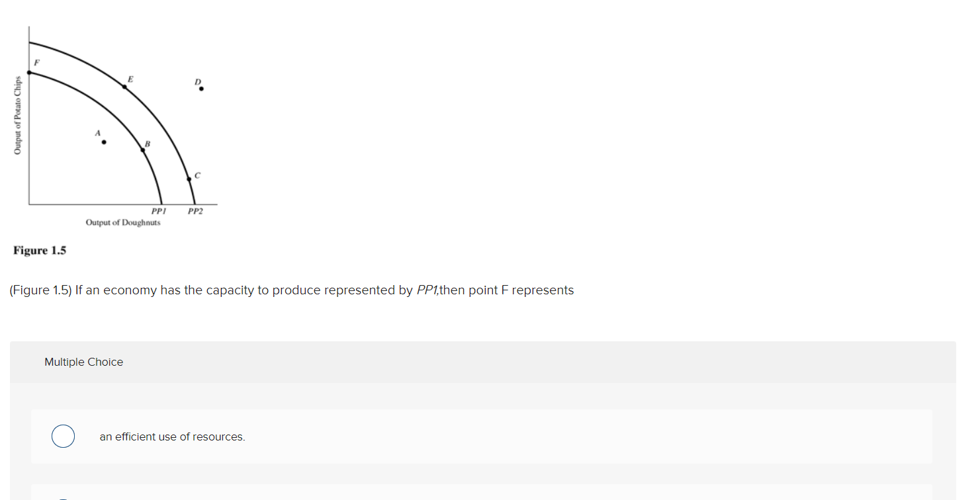
Task: Click "point F represents" in the question text
Action: [x=521, y=290]
